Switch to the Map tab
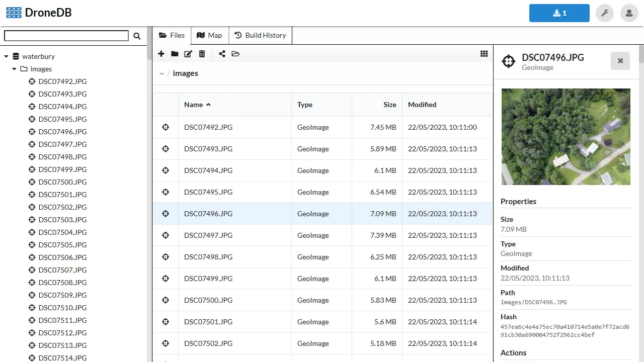The width and height of the screenshot is (644, 362). coord(209,35)
